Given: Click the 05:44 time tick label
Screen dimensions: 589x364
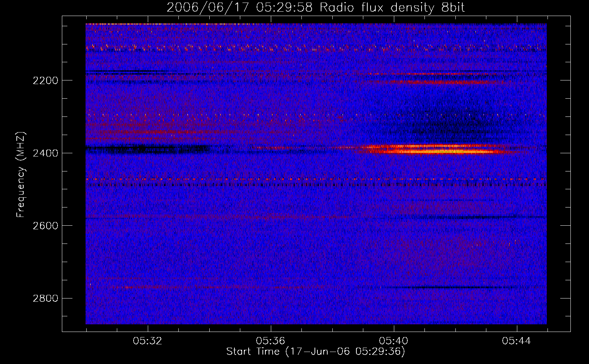Looking at the screenshot, I should 517,341.
